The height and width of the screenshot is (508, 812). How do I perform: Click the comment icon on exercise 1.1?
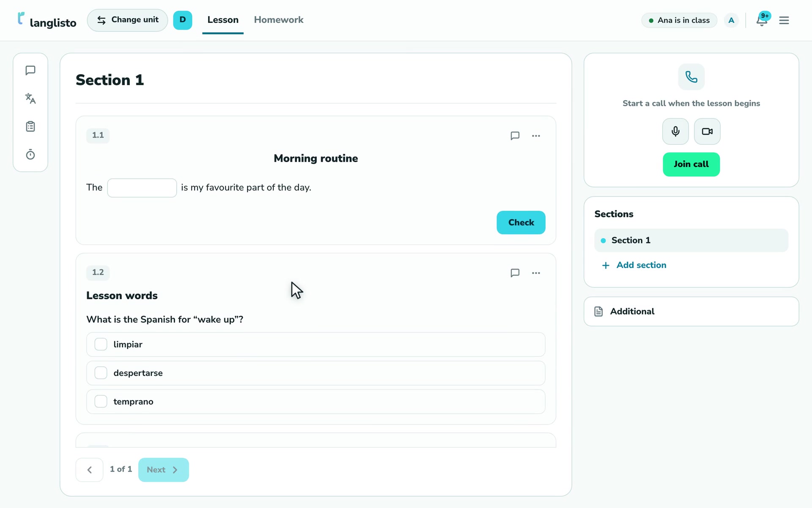[515, 135]
